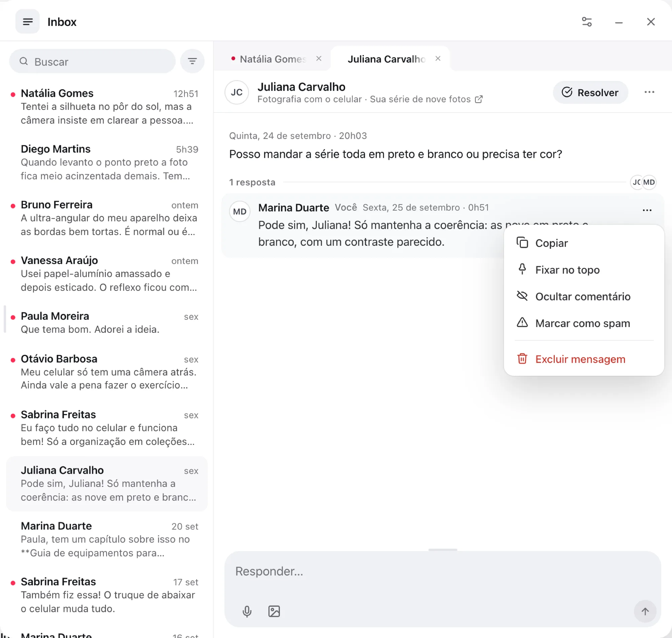Click the JC participant avatar on reply line
672x638 pixels.
tap(636, 182)
